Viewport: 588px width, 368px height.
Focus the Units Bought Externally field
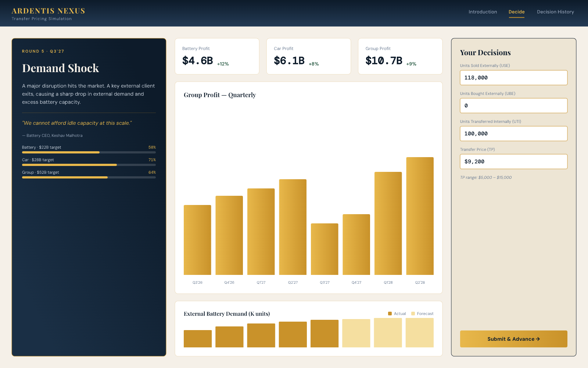coord(513,106)
